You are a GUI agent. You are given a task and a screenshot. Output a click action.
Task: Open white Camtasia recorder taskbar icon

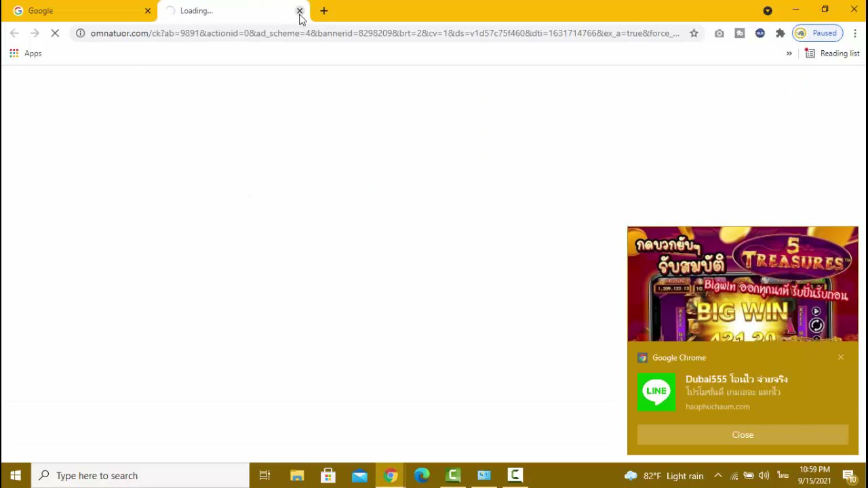(x=515, y=476)
